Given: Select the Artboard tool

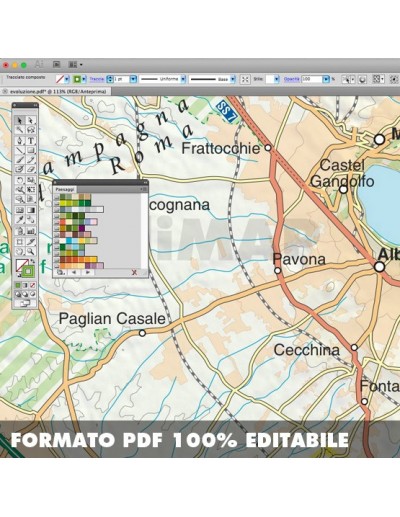Looking at the screenshot, I should click(20, 241).
